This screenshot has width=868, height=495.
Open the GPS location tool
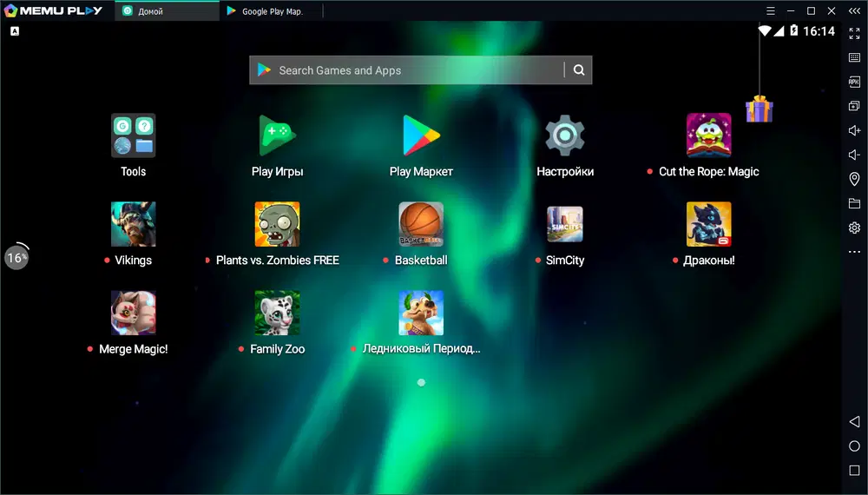(854, 179)
